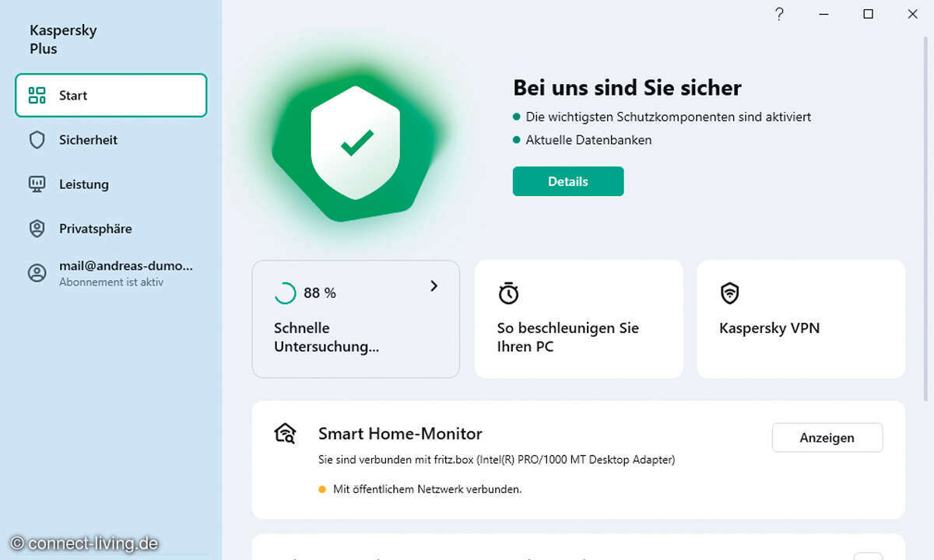Click the Privatsphäre shield-person icon
The image size is (934, 560).
(37, 229)
